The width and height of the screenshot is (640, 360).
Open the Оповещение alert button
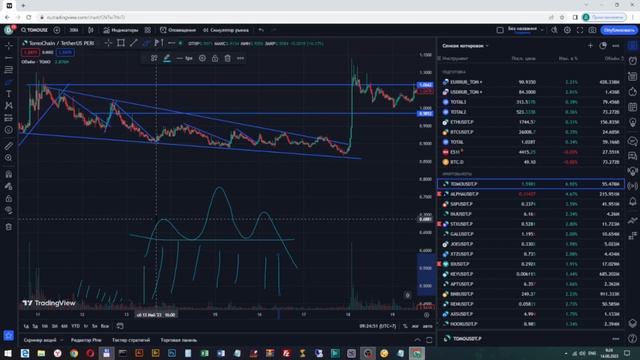point(178,30)
